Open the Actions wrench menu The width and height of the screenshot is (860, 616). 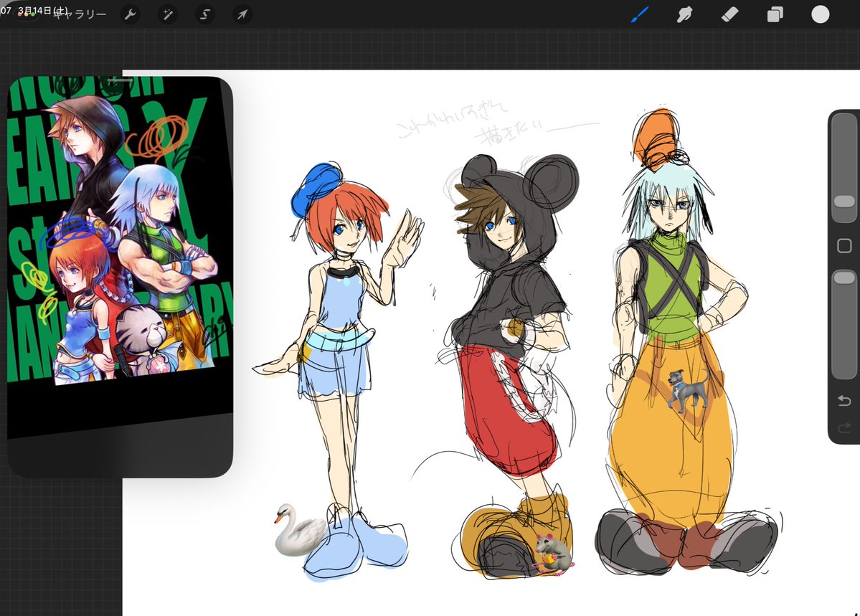(x=130, y=14)
